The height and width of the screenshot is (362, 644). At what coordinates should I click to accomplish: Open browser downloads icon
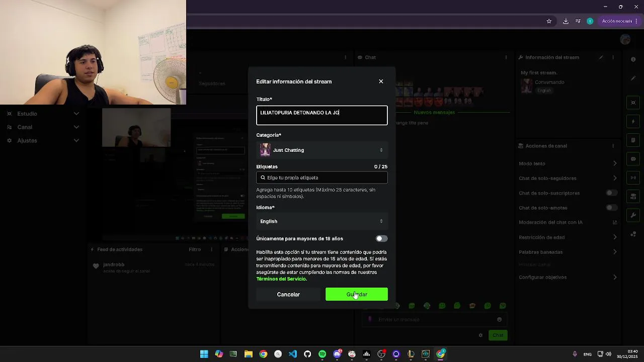pos(566,21)
